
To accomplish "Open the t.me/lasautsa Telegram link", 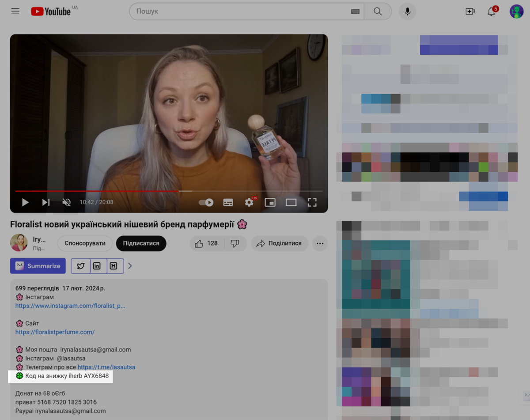I will (x=106, y=367).
